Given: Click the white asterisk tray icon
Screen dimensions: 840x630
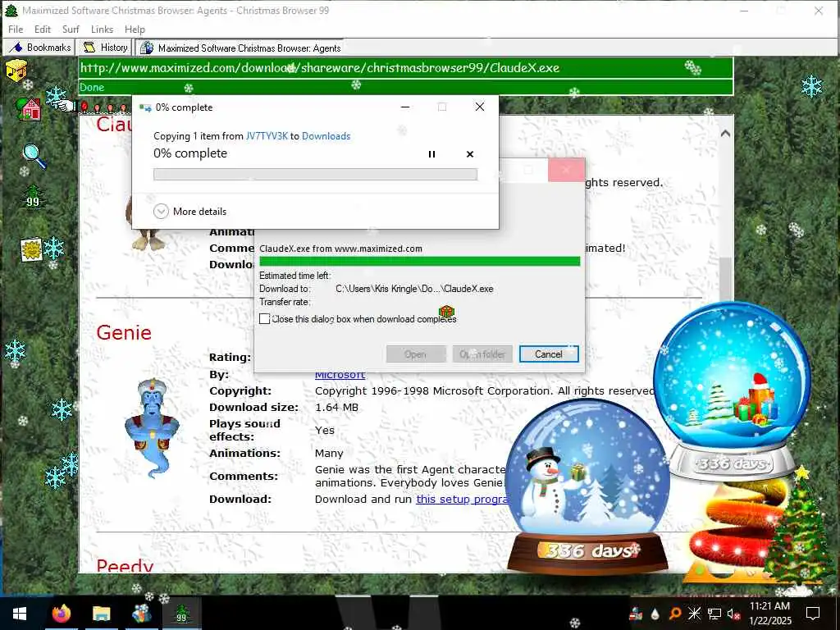Looking at the screenshot, I should coord(694,614).
